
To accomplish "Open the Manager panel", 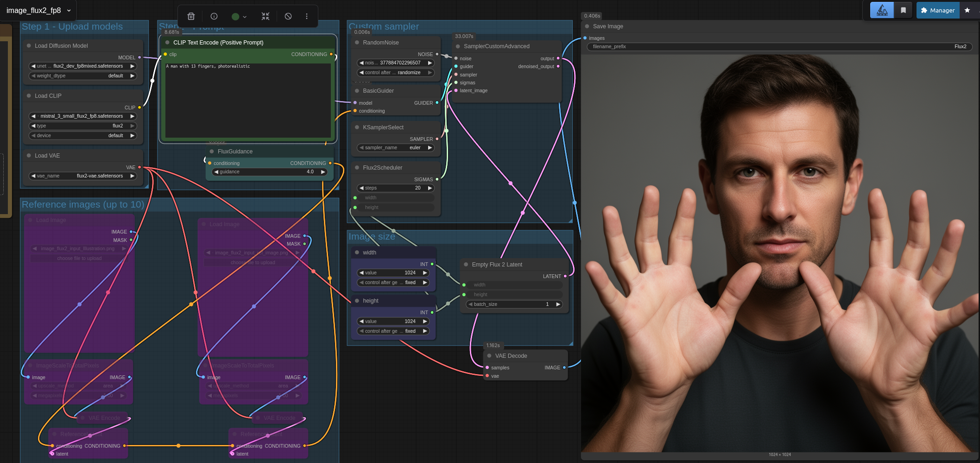I will [x=938, y=10].
